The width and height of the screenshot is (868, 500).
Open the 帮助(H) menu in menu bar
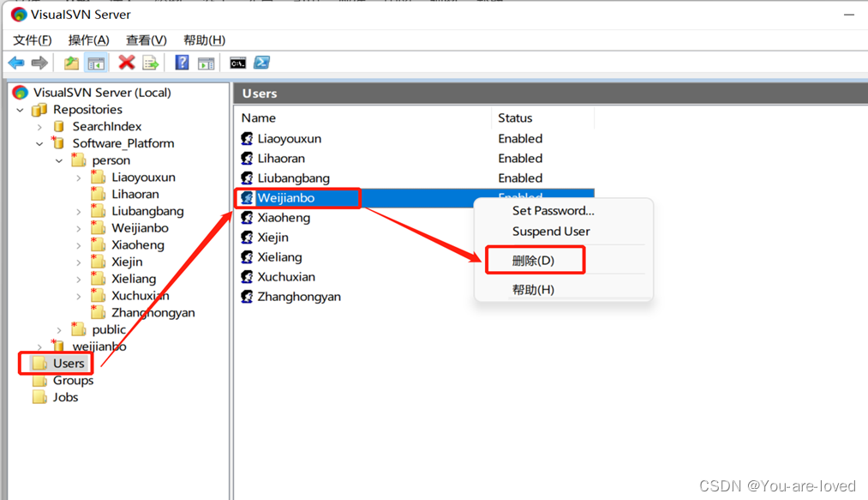click(204, 40)
